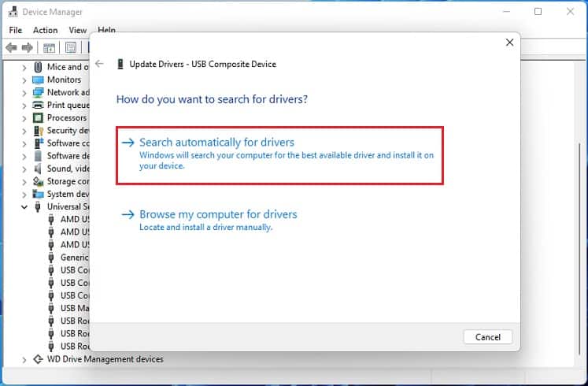Minimize the Device Manager window
The height and width of the screenshot is (386, 588).
506,12
